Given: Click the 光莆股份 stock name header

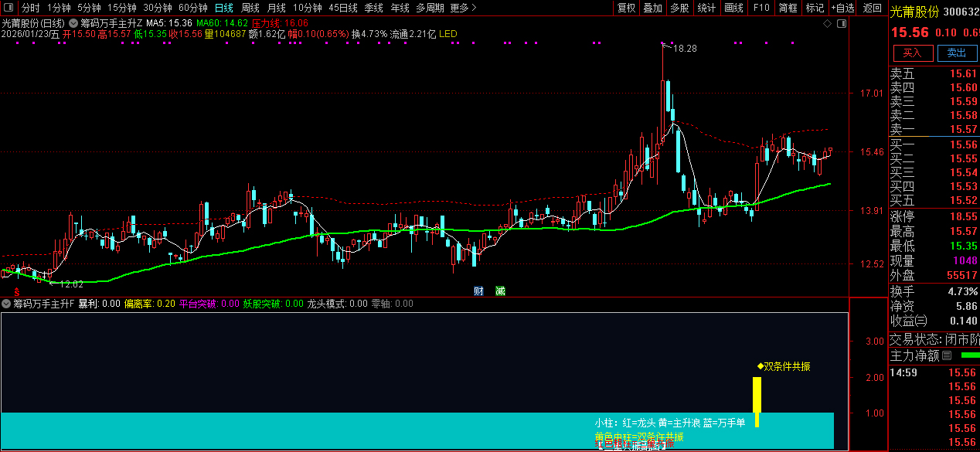Looking at the screenshot, I should tap(915, 11).
